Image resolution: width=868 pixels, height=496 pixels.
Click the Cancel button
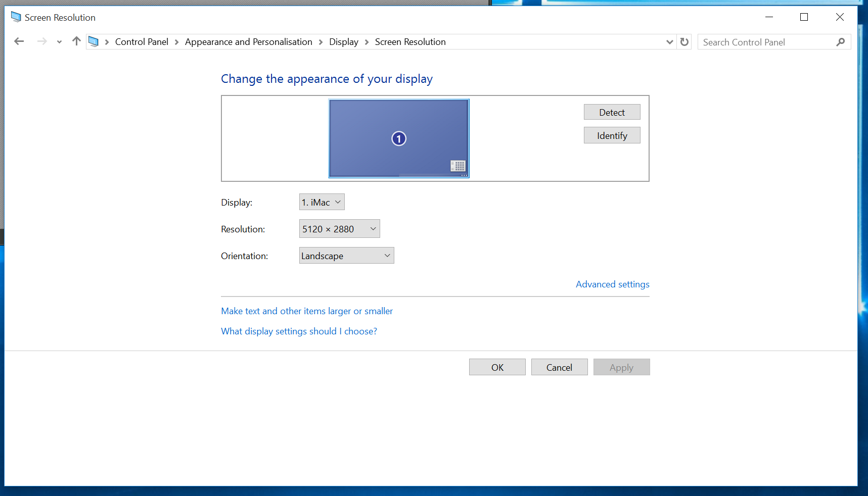pos(560,367)
